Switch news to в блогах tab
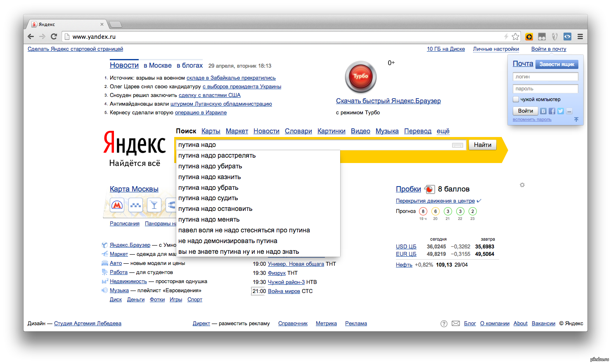The height and width of the screenshot is (364, 611). 189,66
